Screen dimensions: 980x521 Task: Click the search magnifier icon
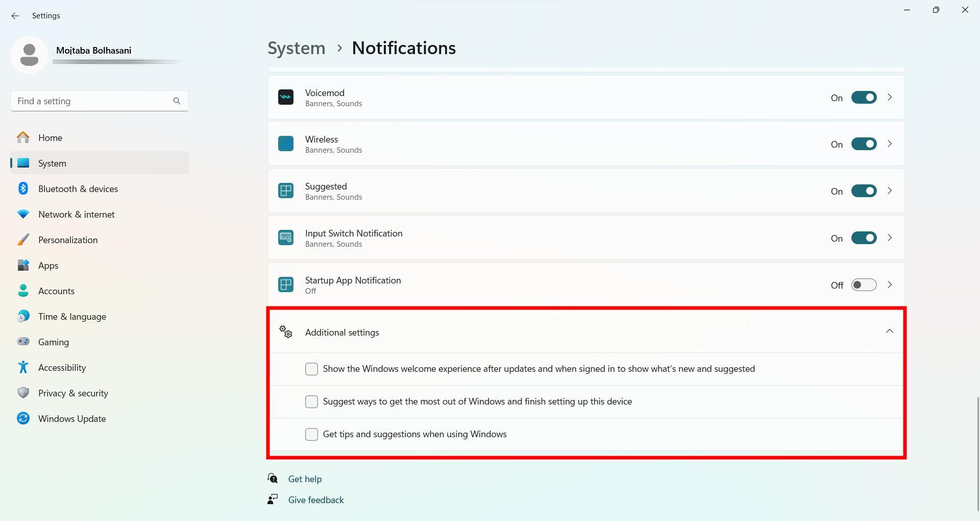[x=177, y=101]
